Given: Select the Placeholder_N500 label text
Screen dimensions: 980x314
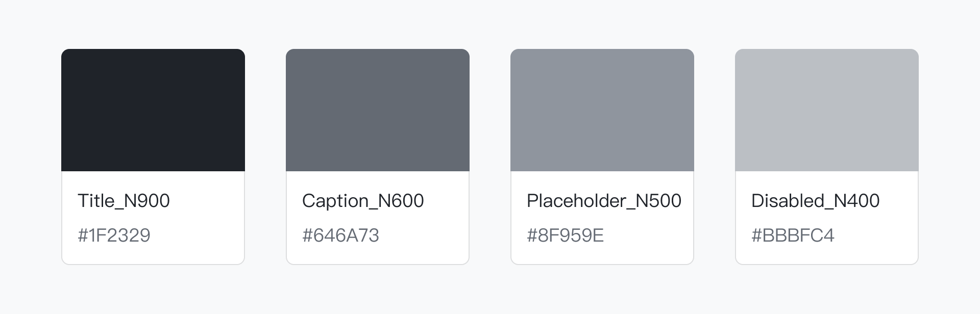Looking at the screenshot, I should (604, 201).
